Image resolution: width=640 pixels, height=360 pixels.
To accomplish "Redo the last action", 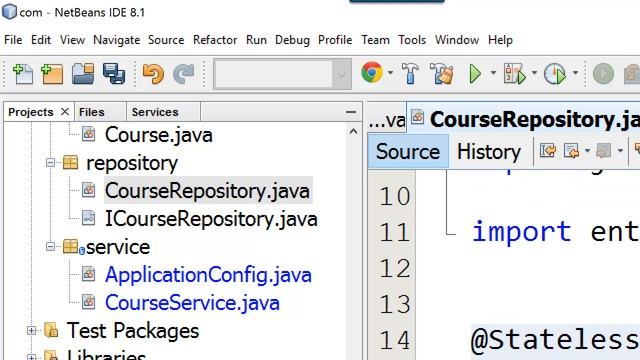I will [x=184, y=74].
